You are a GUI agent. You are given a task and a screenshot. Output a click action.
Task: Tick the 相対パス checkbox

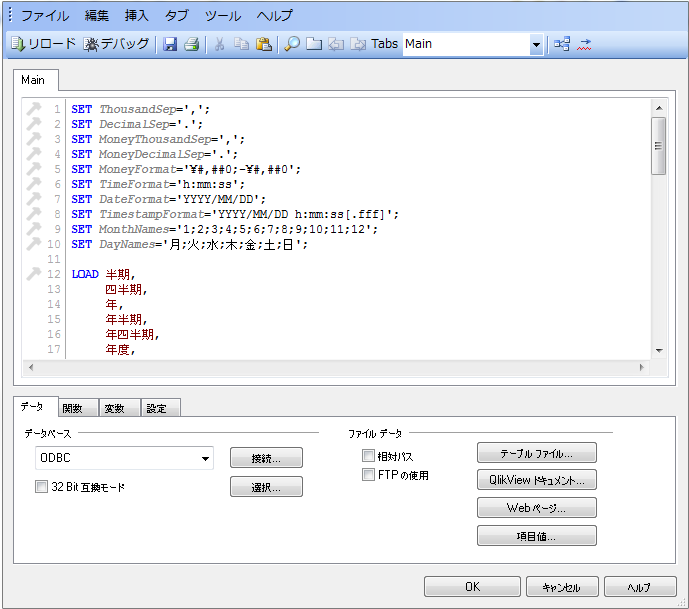point(368,456)
